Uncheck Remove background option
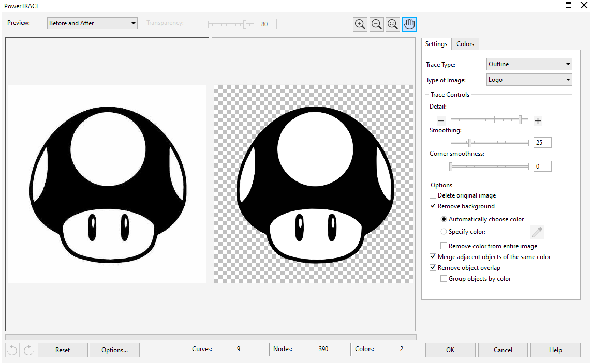The width and height of the screenshot is (591, 364). coord(433,206)
